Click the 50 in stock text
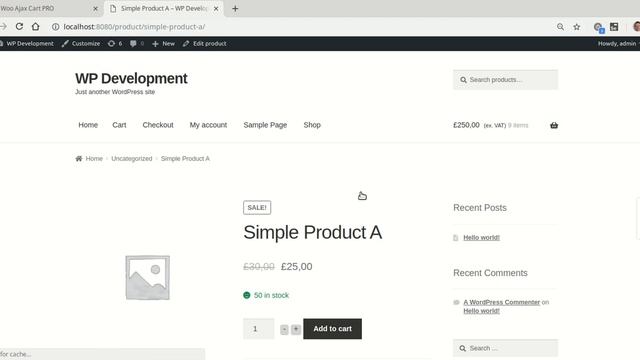The height and width of the screenshot is (360, 640). tap(271, 295)
